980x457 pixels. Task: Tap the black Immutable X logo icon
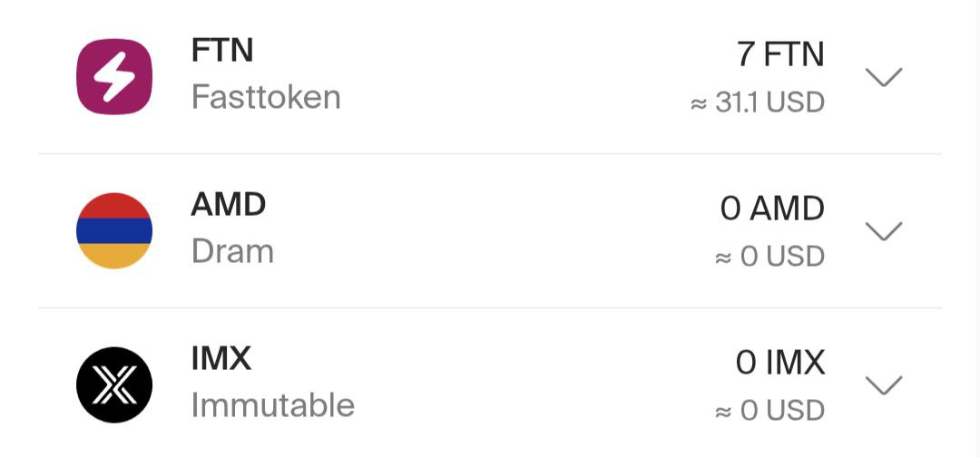(114, 384)
